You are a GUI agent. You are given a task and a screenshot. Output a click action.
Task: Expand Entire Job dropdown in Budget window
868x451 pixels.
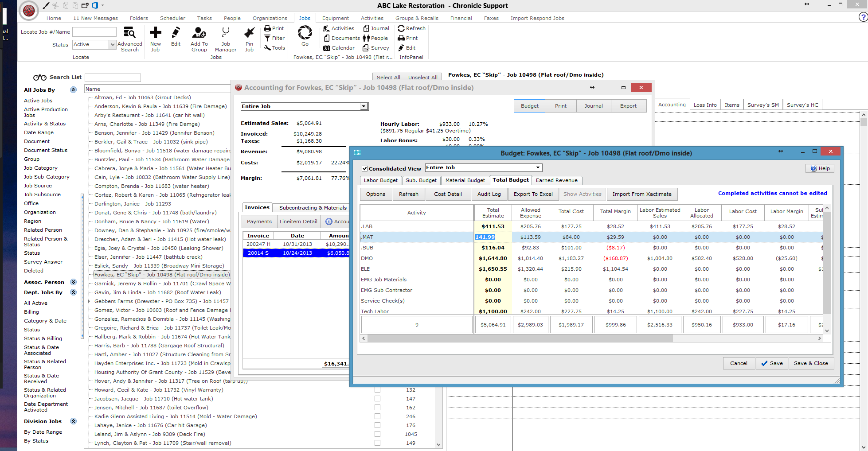[538, 167]
